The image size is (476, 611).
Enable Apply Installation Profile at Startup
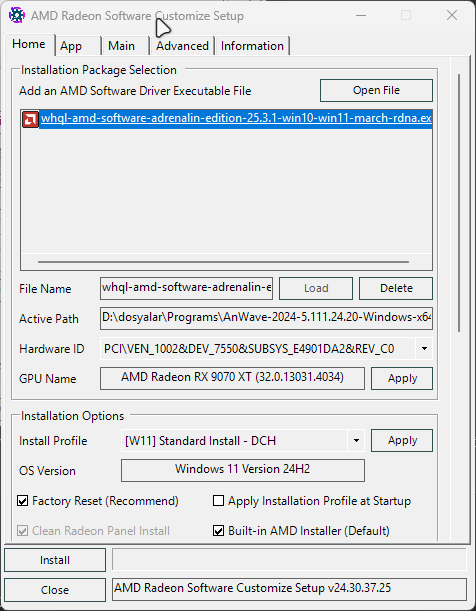point(219,501)
